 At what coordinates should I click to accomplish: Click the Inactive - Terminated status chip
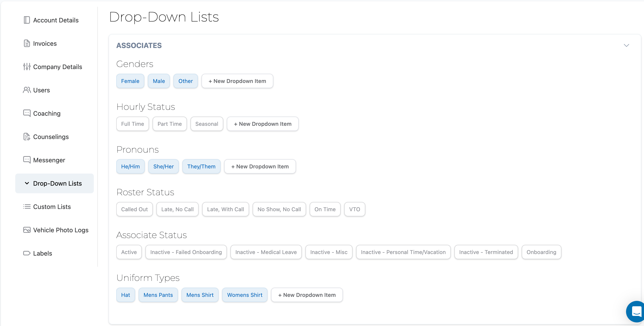(x=486, y=252)
